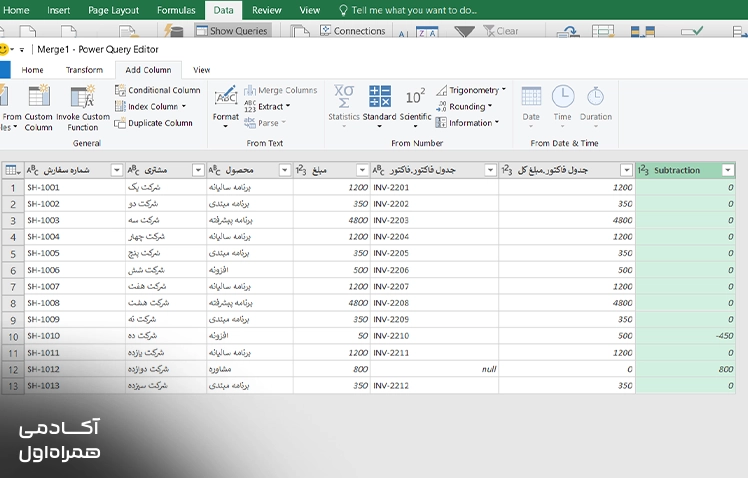
Task: Open the Statistics menu
Action: (343, 106)
